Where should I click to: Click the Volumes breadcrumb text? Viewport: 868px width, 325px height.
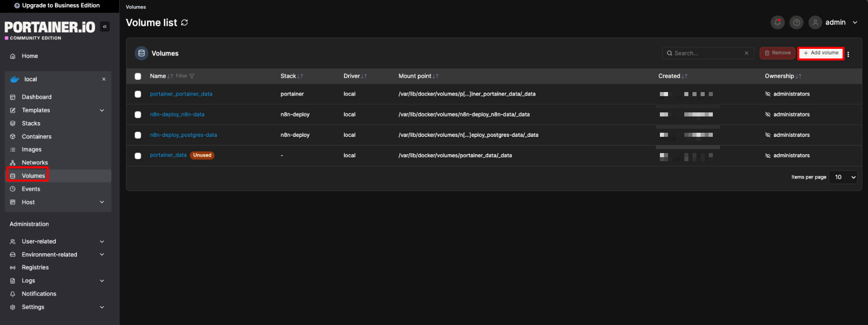(x=136, y=7)
